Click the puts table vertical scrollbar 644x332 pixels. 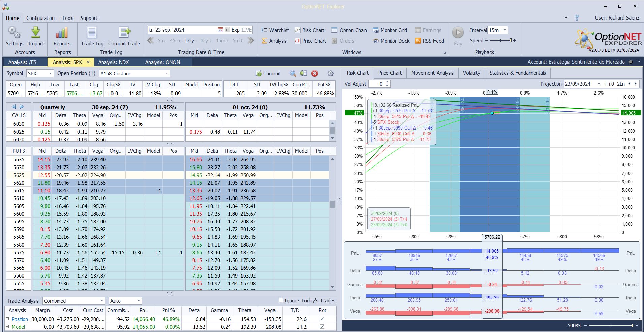tap(332, 223)
